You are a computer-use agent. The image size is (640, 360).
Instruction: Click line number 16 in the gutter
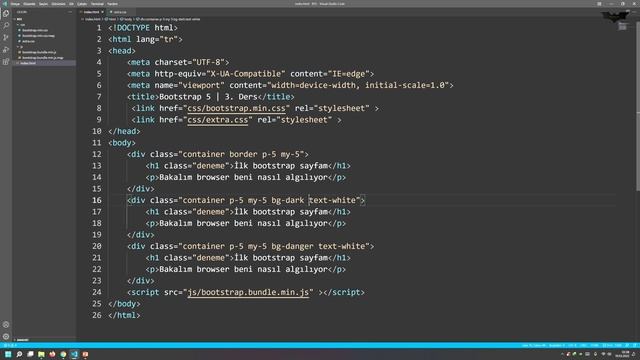tap(97, 200)
